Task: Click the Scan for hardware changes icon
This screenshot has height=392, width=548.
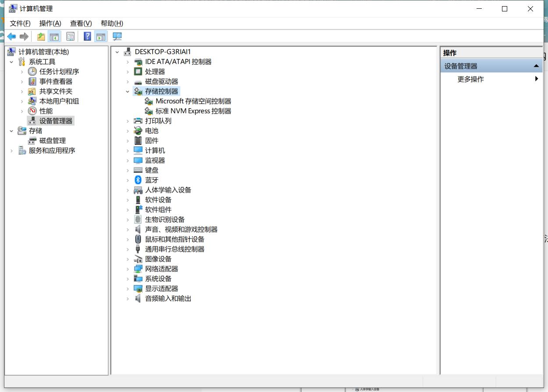Action: pos(117,36)
